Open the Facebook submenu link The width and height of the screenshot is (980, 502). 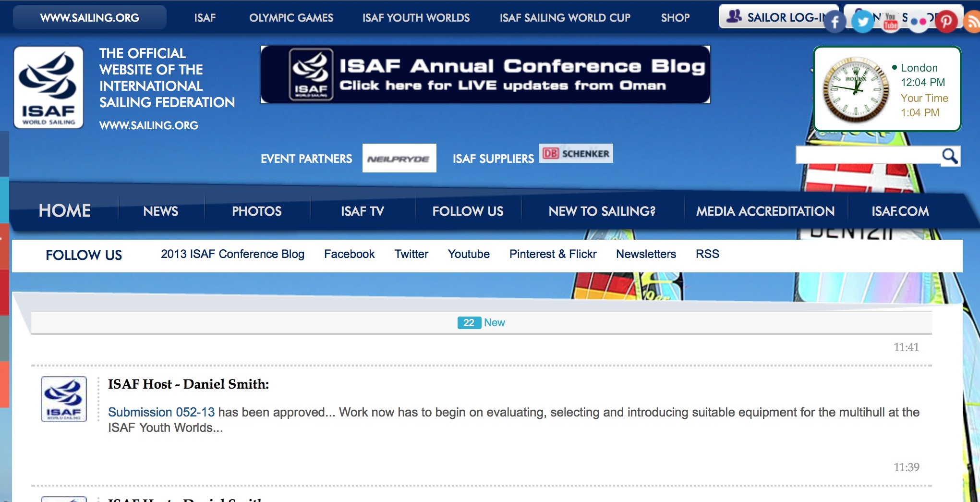[x=349, y=254]
